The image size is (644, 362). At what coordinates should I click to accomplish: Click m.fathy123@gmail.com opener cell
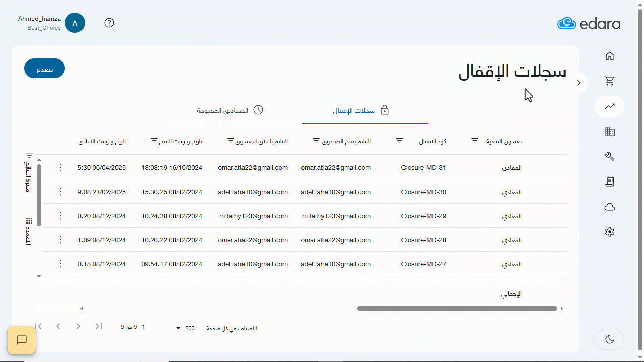pos(337,216)
